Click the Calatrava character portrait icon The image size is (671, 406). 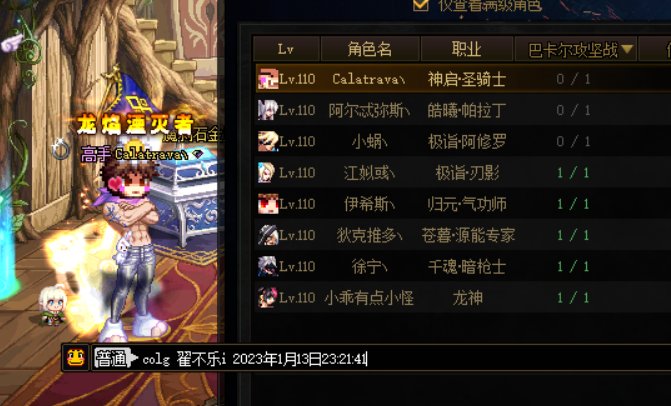[x=268, y=79]
